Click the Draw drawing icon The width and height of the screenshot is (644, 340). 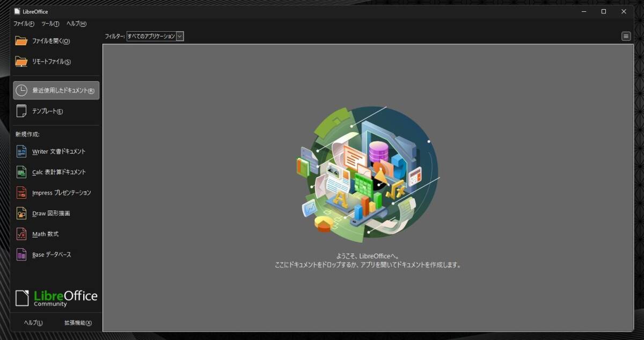(21, 213)
